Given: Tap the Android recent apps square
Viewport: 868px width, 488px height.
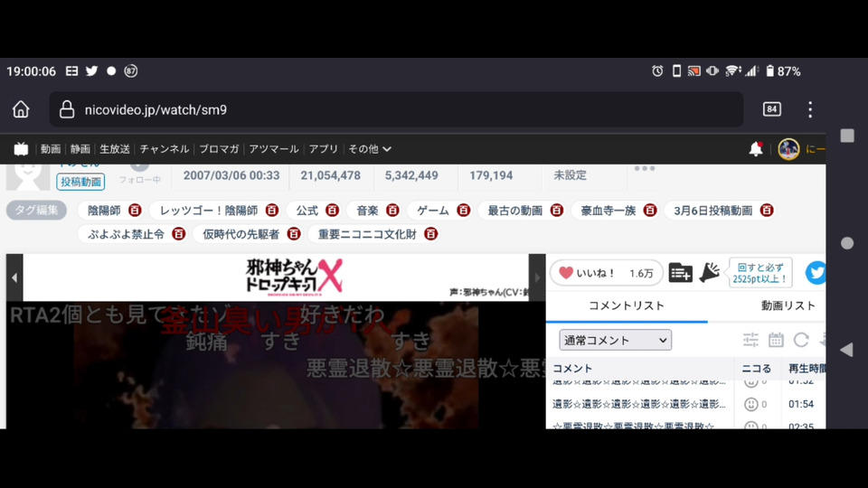Looking at the screenshot, I should click(847, 136).
